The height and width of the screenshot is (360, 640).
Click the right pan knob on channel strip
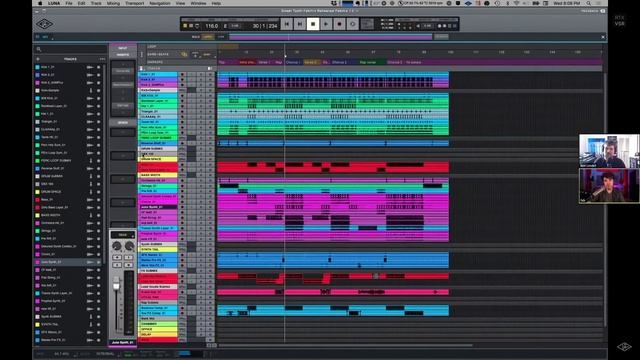pyautogui.click(x=129, y=246)
